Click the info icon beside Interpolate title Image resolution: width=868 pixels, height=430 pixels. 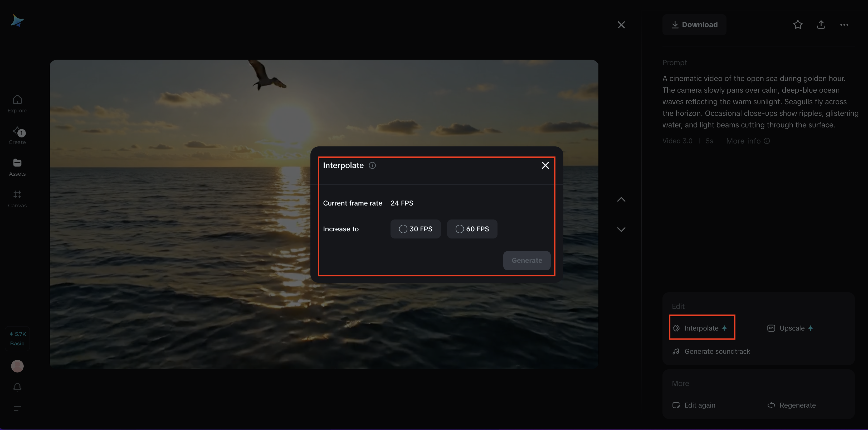[x=372, y=165]
